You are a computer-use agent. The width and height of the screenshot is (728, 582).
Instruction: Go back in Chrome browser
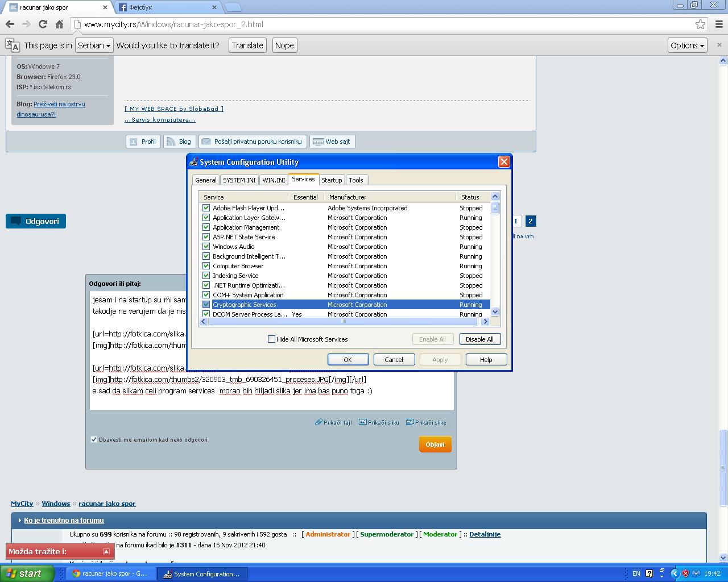click(x=10, y=24)
